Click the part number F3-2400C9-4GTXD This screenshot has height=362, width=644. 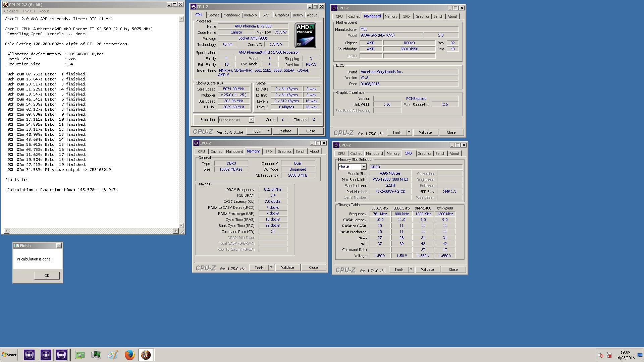point(390,191)
